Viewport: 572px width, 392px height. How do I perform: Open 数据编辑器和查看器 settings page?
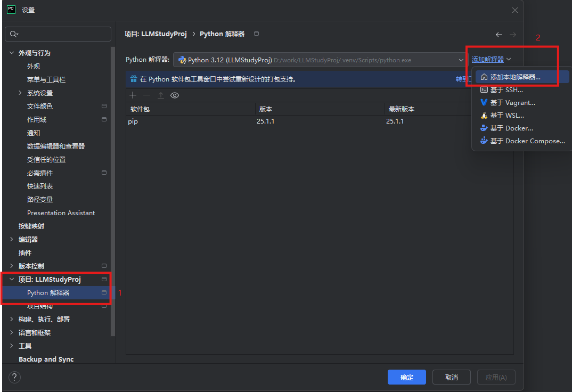click(x=56, y=146)
